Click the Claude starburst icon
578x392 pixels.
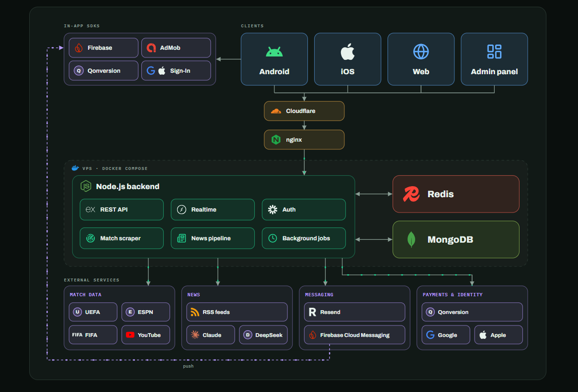(195, 335)
